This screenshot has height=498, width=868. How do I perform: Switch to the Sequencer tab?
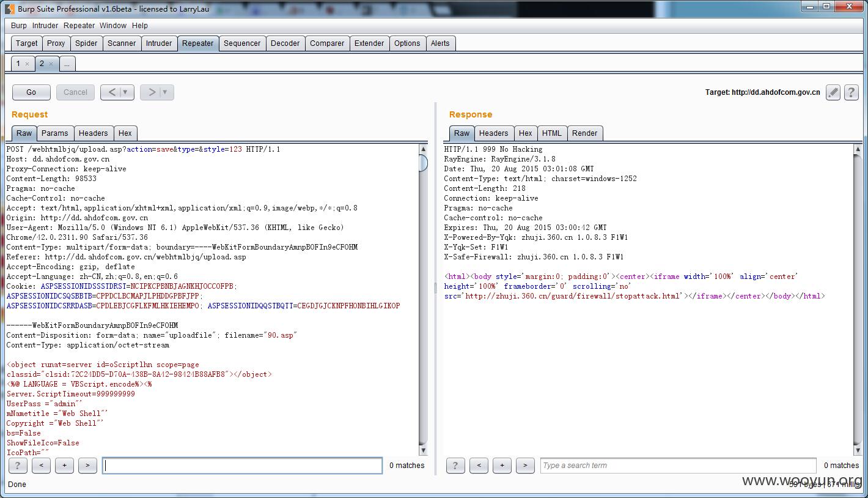click(242, 43)
